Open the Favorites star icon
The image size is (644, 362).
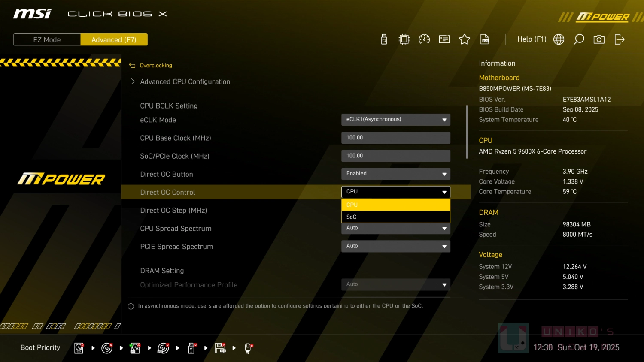pos(465,39)
